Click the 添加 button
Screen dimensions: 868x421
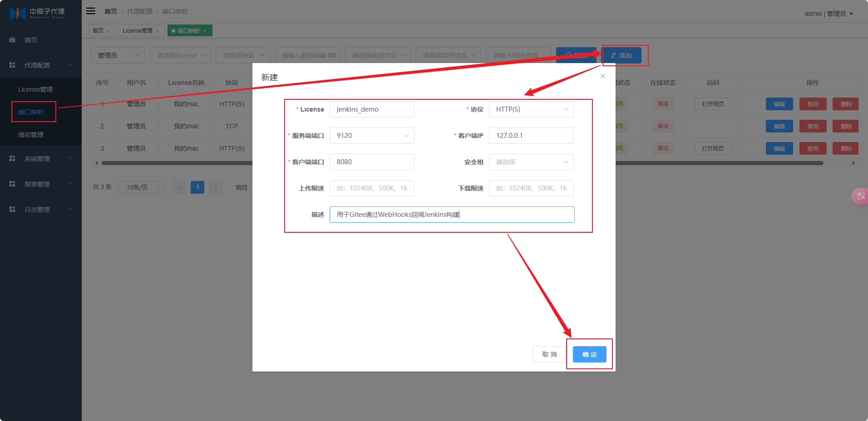tap(621, 55)
